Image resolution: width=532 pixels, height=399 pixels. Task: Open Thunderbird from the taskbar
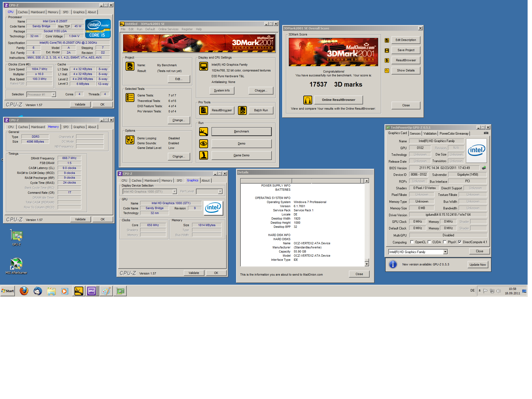[38, 291]
